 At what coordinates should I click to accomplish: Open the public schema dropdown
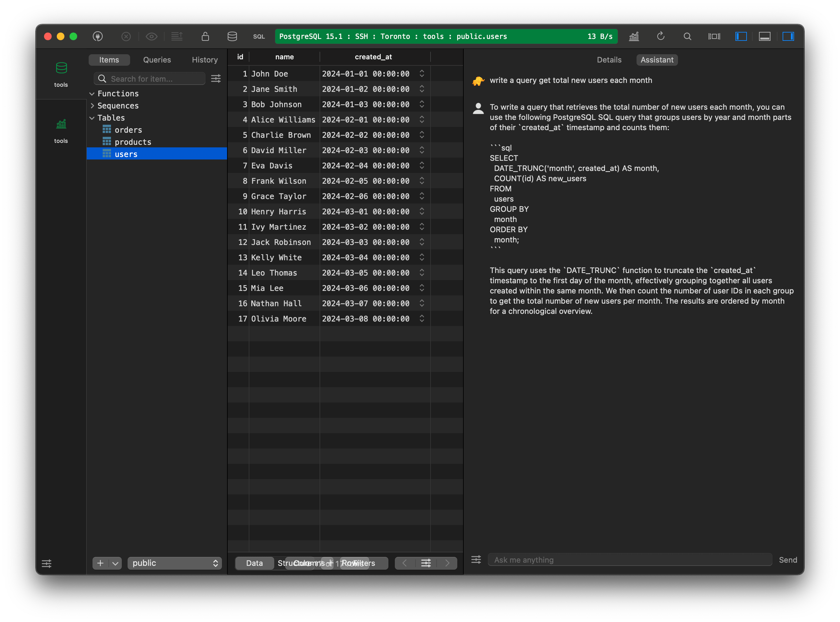(175, 563)
